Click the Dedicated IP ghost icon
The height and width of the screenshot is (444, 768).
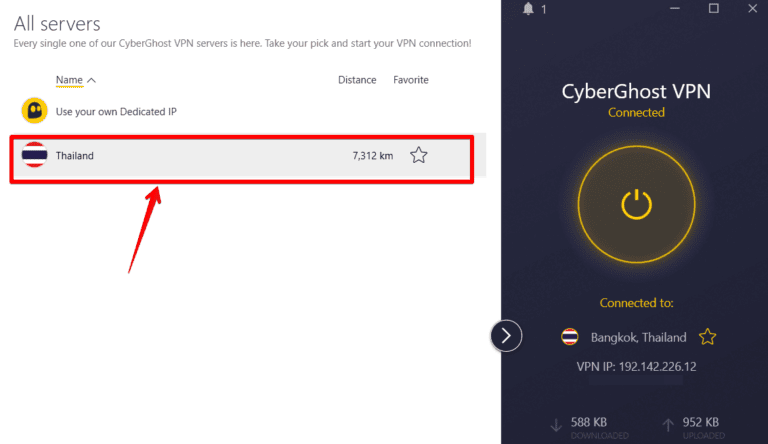34,111
